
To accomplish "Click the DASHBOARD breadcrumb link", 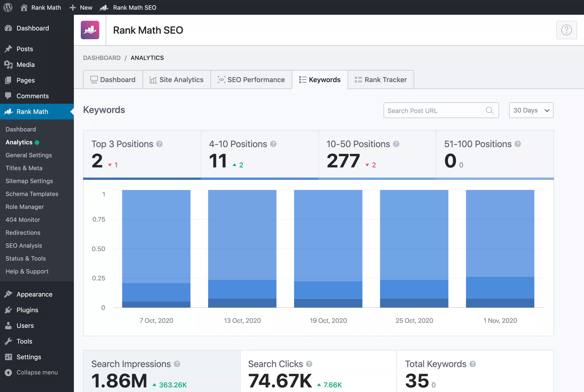I will coord(102,58).
